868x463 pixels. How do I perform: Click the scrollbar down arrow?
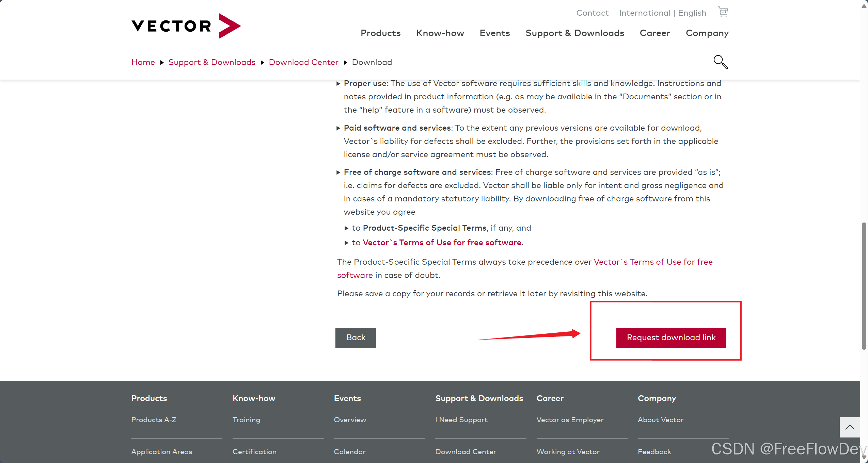864,457
